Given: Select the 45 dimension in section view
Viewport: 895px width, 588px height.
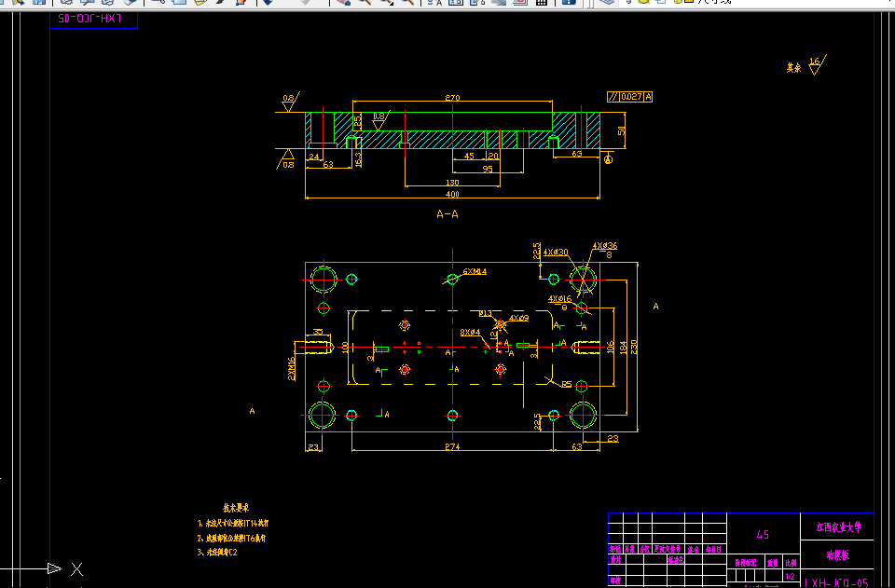Looking at the screenshot, I should 469,156.
